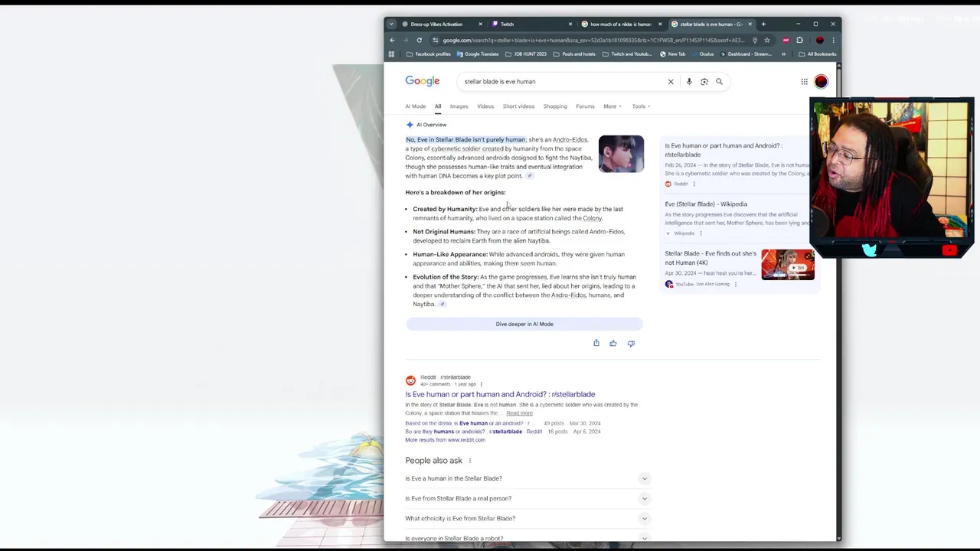The height and width of the screenshot is (551, 980).
Task: Click 'More results from www.reddit.com'
Action: coord(445,440)
